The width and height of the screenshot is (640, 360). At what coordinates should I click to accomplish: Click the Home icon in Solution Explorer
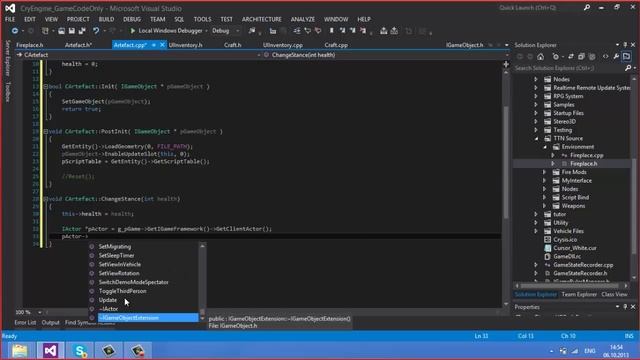point(540,57)
